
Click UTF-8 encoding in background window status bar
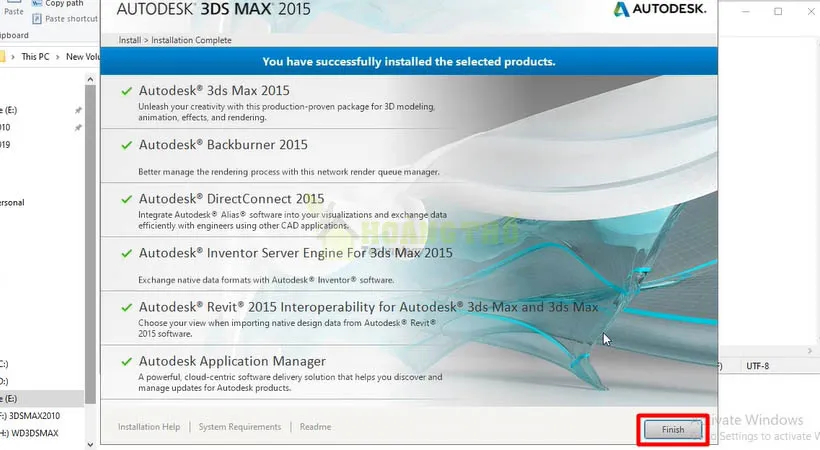coord(757,366)
